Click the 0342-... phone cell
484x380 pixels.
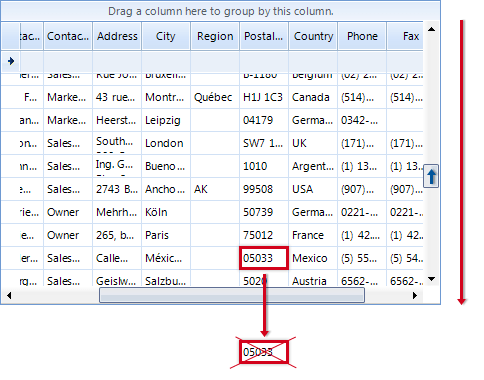(x=362, y=120)
